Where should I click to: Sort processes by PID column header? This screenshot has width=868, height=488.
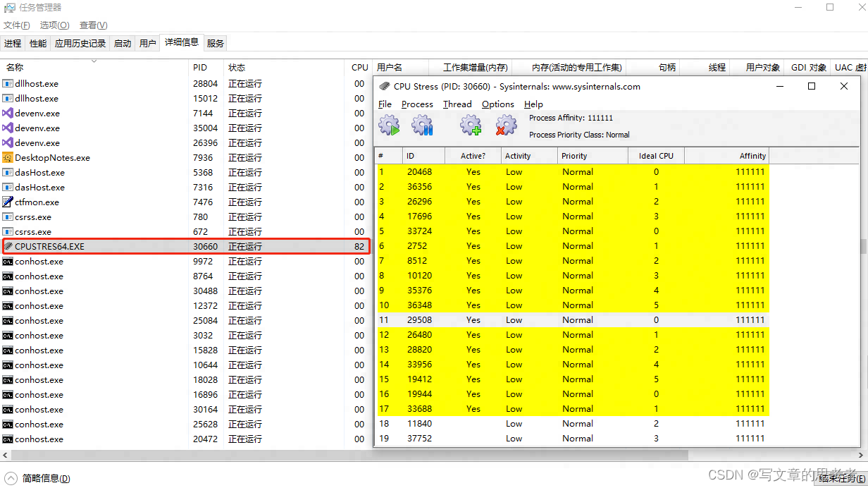[206, 67]
